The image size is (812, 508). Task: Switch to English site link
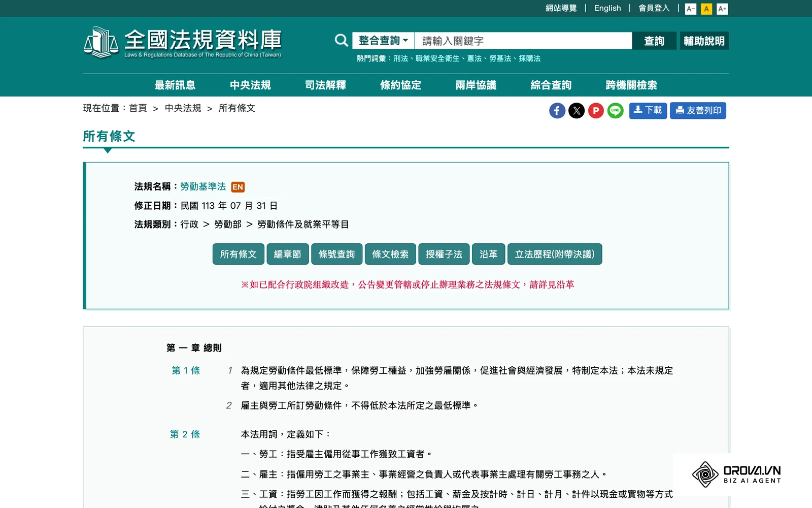(607, 8)
